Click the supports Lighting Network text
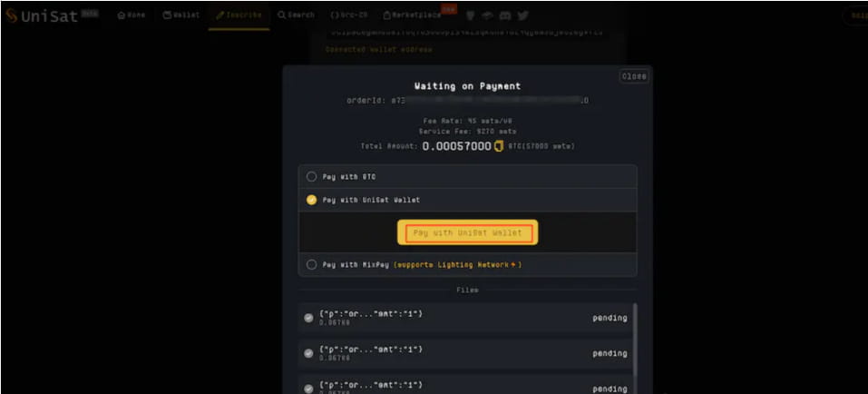Image resolution: width=868 pixels, height=394 pixels. pos(457,265)
